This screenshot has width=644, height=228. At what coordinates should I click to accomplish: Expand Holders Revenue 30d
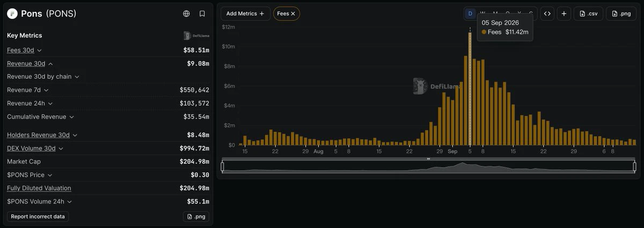coord(75,135)
